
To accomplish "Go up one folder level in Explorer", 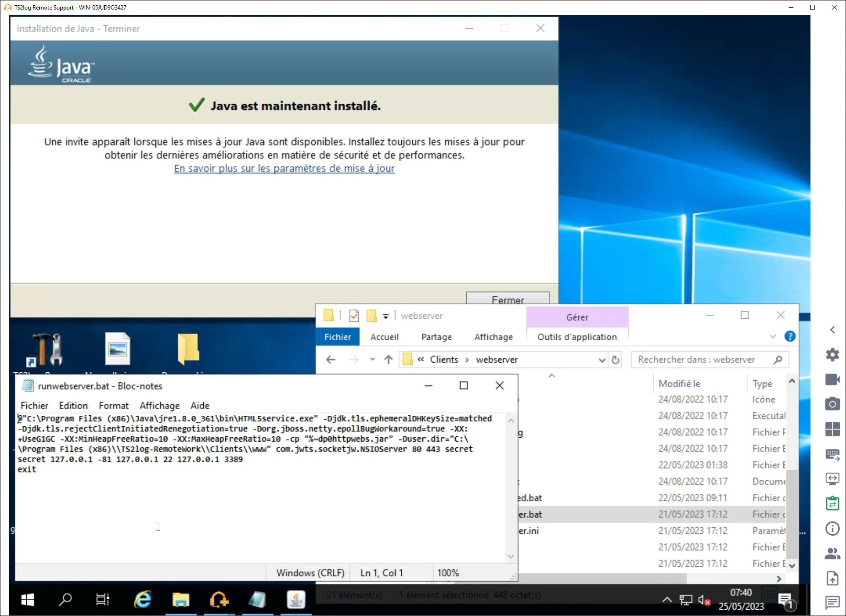I will point(388,360).
